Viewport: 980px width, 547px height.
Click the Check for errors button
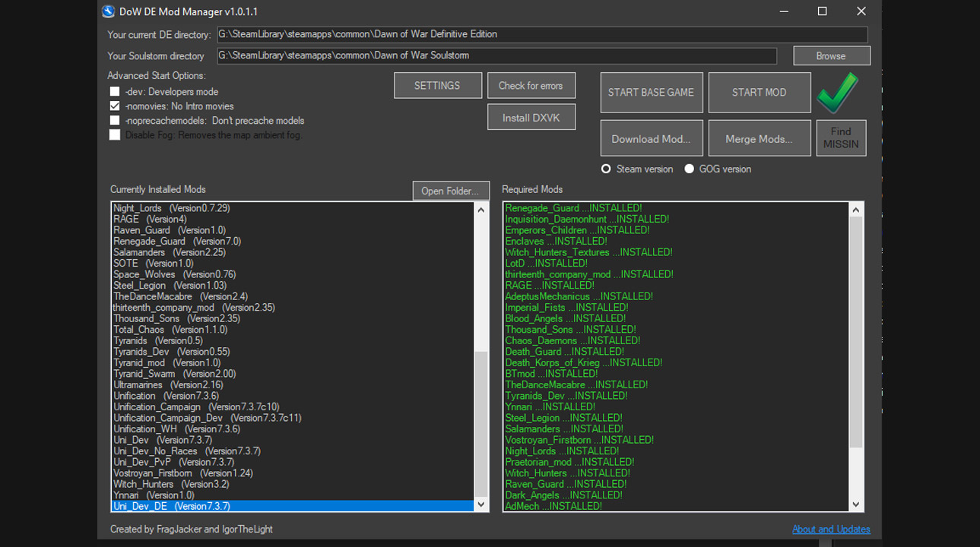[x=531, y=86]
